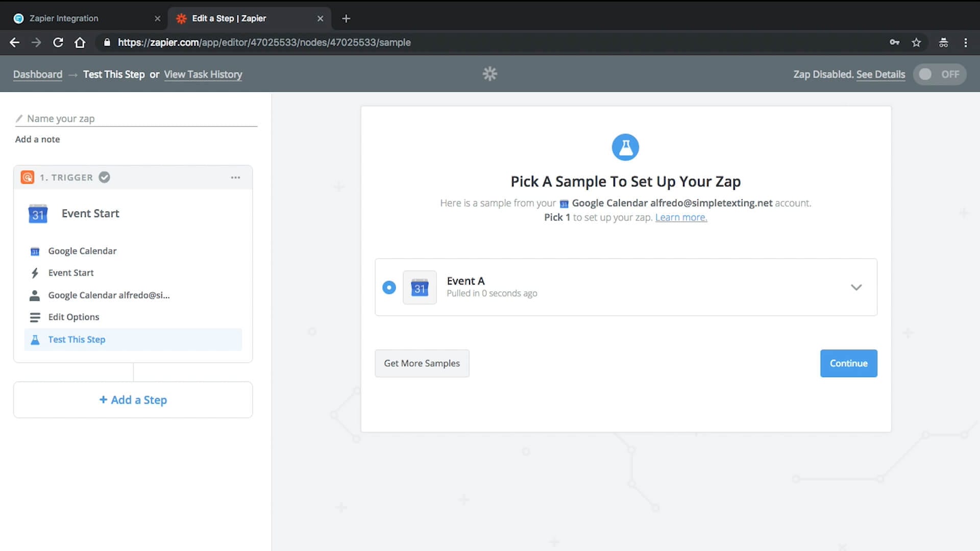The image size is (980, 551).
Task: Click the Event Start trigger title
Action: coord(90,214)
